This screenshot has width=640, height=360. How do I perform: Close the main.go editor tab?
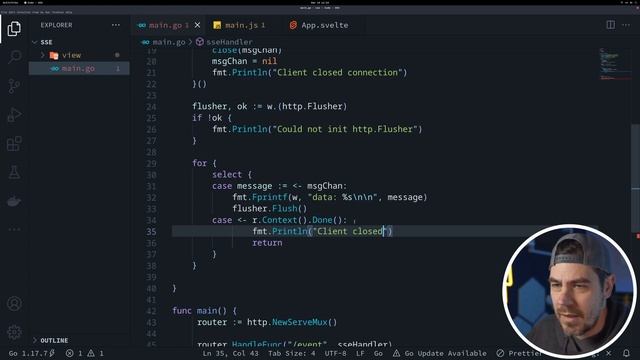(x=198, y=25)
